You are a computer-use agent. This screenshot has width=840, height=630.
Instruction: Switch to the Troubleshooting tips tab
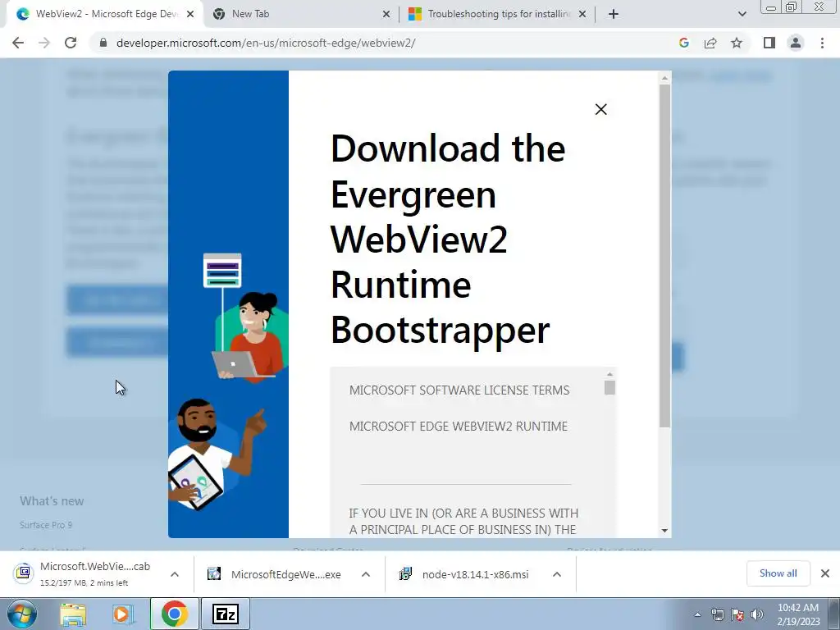[498, 14]
